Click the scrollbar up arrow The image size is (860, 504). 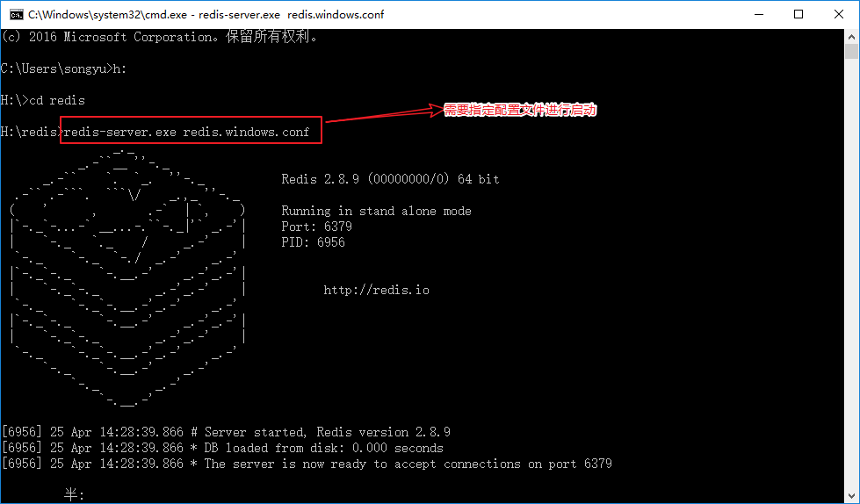851,37
